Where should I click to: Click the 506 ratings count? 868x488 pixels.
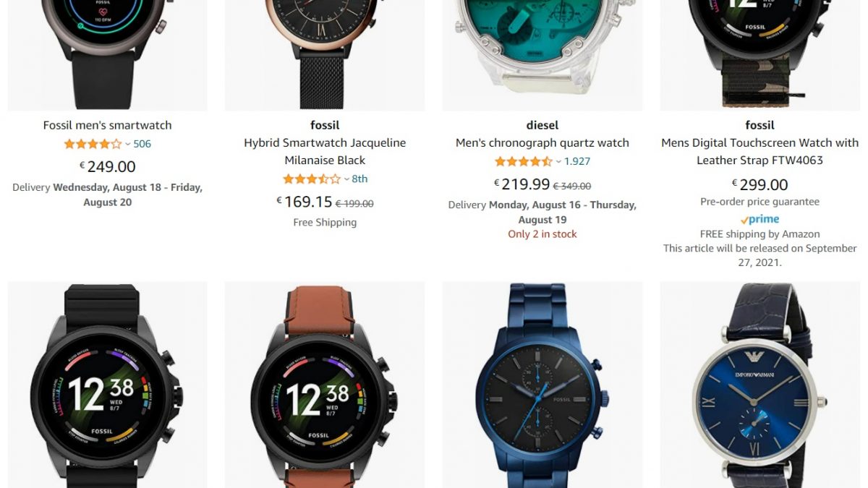(142, 144)
